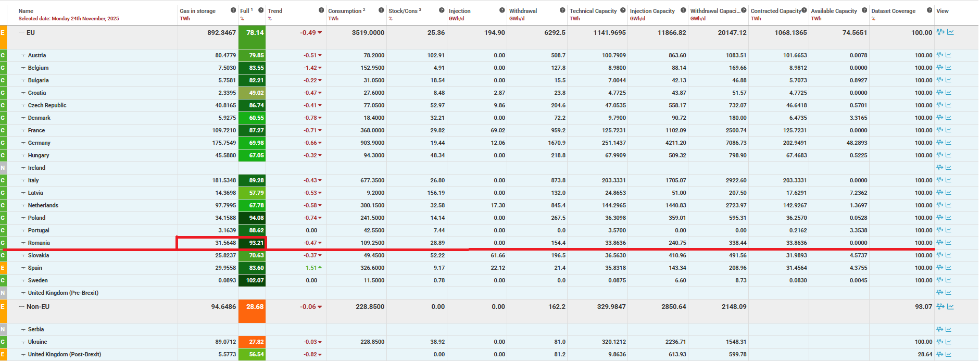This screenshot has width=980, height=361.
Task: Click the help icon beside Gas in storage
Action: point(233,10)
